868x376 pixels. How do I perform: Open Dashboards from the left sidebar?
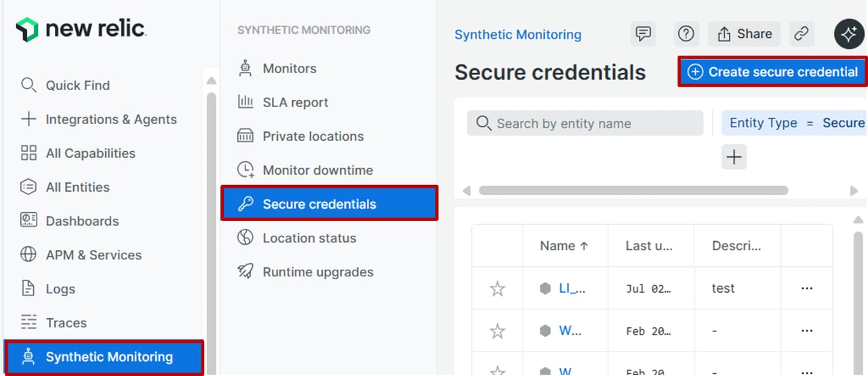(x=81, y=221)
